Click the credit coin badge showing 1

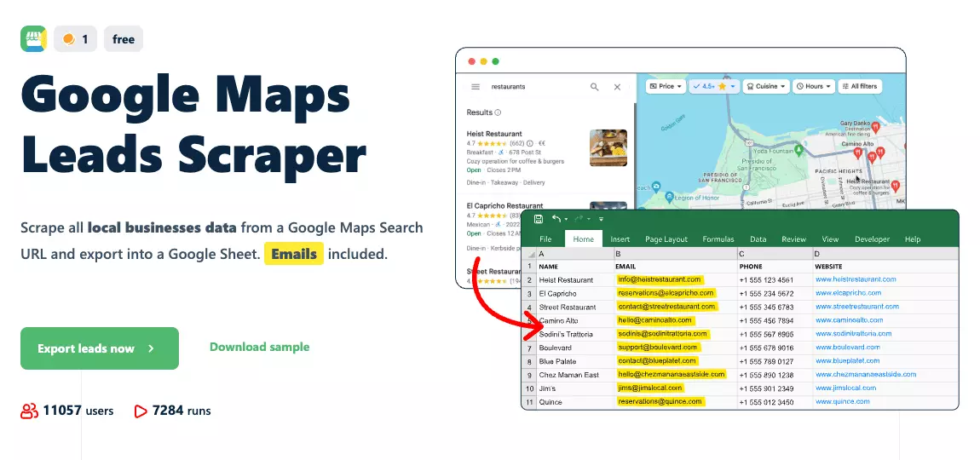[75, 38]
